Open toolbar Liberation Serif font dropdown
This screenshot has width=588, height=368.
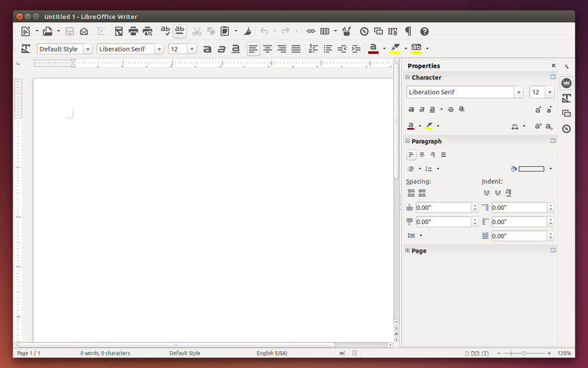click(159, 49)
